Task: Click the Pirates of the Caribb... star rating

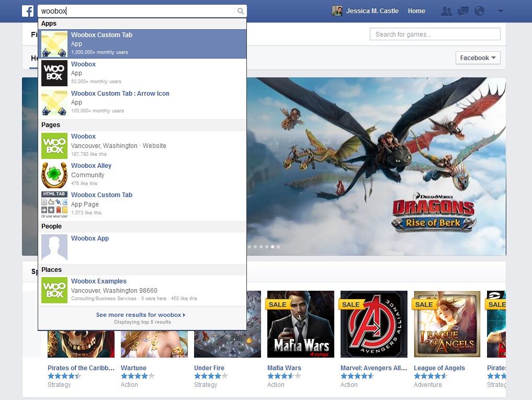Action: [x=64, y=376]
